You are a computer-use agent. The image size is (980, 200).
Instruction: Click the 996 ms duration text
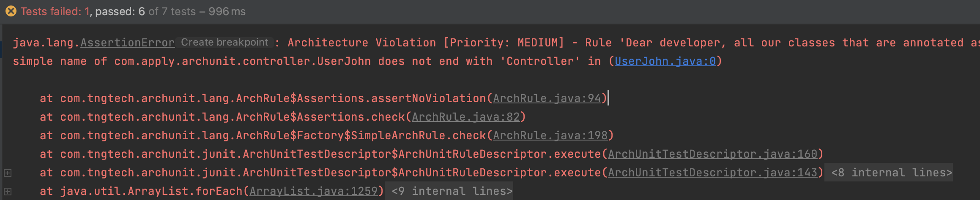[x=227, y=11]
